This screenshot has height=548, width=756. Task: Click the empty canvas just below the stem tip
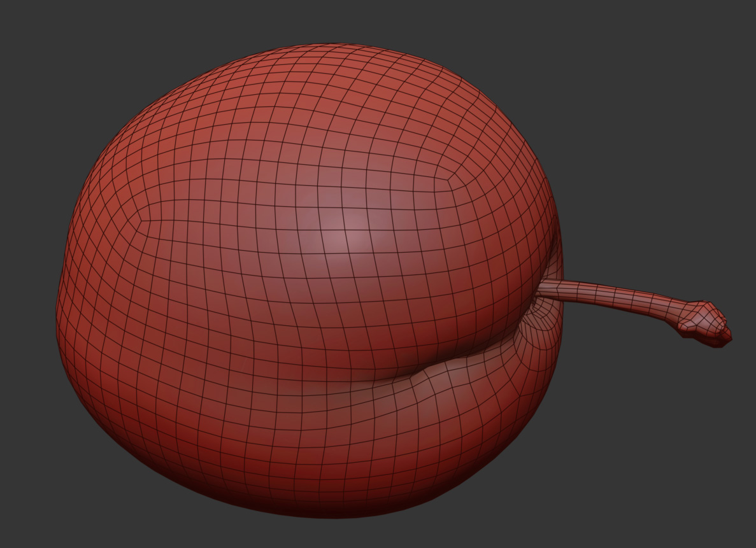707,382
